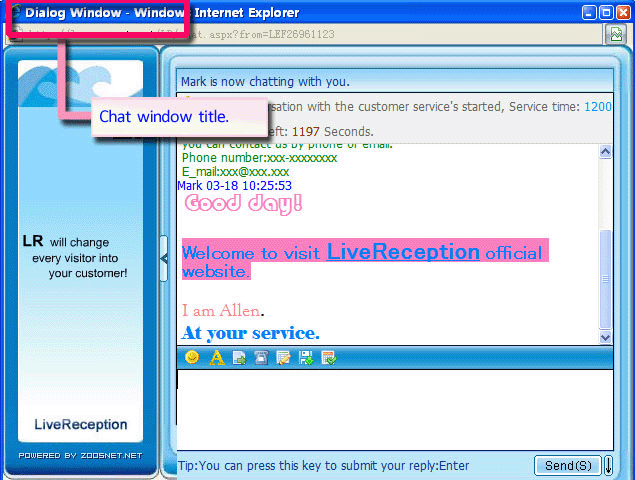This screenshot has height=480, width=635.
Task: Click the 'Tip: You can press this key' hint
Action: [x=323, y=466]
